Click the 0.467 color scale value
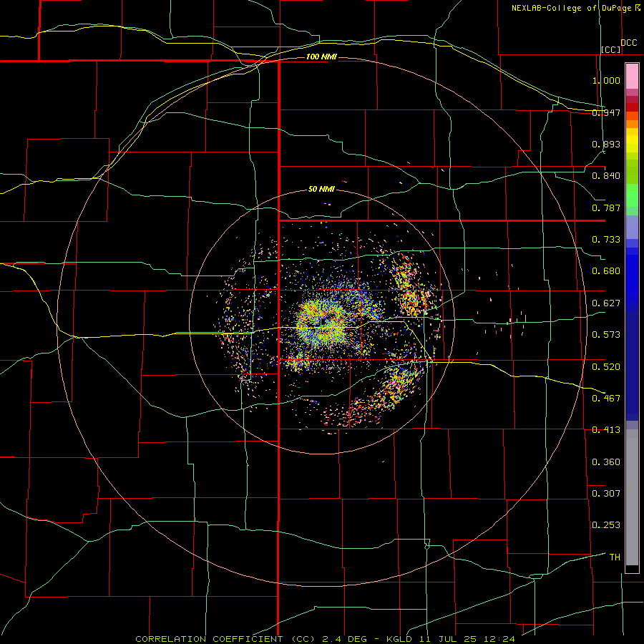644x644 pixels. (606, 399)
